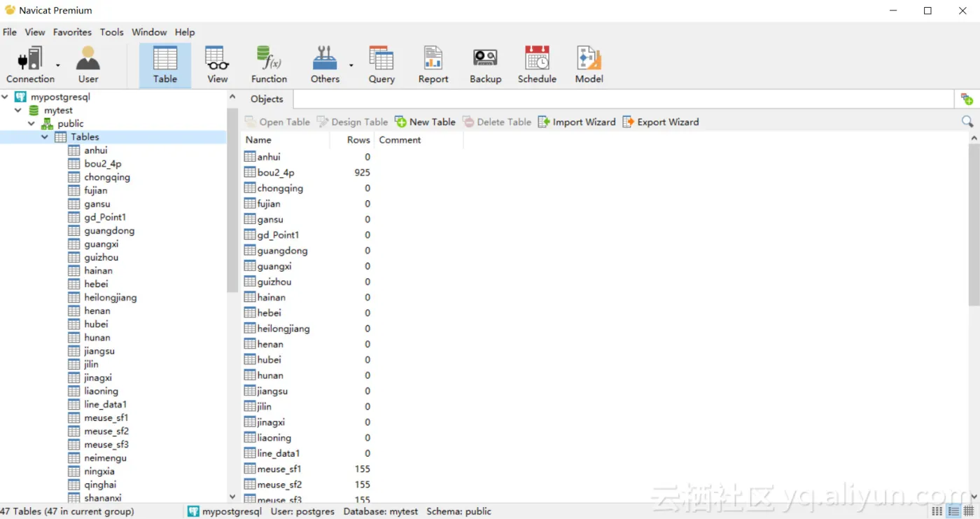Collapse the mypostgresql connection node
Image resolution: width=980 pixels, height=519 pixels.
coord(6,97)
